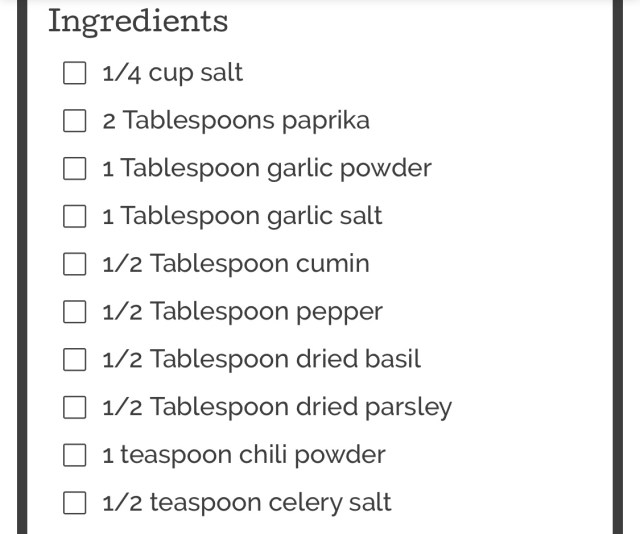Click the "1/2 Tablespoon dried parsley" text
This screenshot has width=640, height=534.
pyautogui.click(x=277, y=407)
